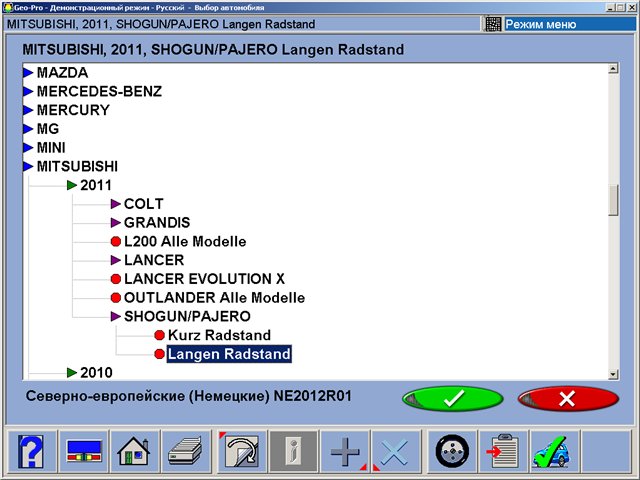Collapse the MITSUBISHI make arrow
The width and height of the screenshot is (640, 480).
coord(28,167)
